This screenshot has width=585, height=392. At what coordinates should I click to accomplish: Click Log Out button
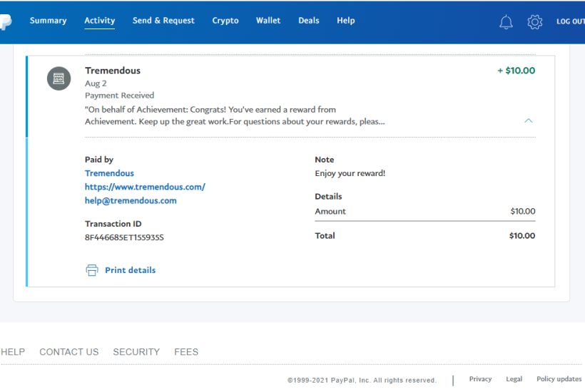click(x=570, y=21)
